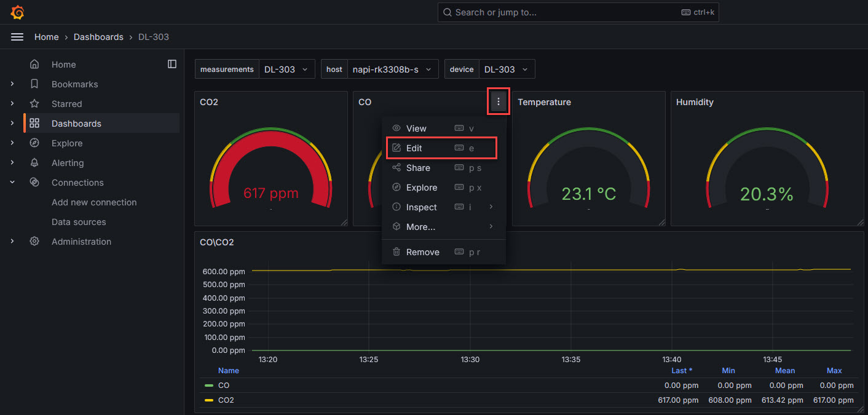
Task: Open the device DL-303 dropdown
Action: (x=507, y=69)
